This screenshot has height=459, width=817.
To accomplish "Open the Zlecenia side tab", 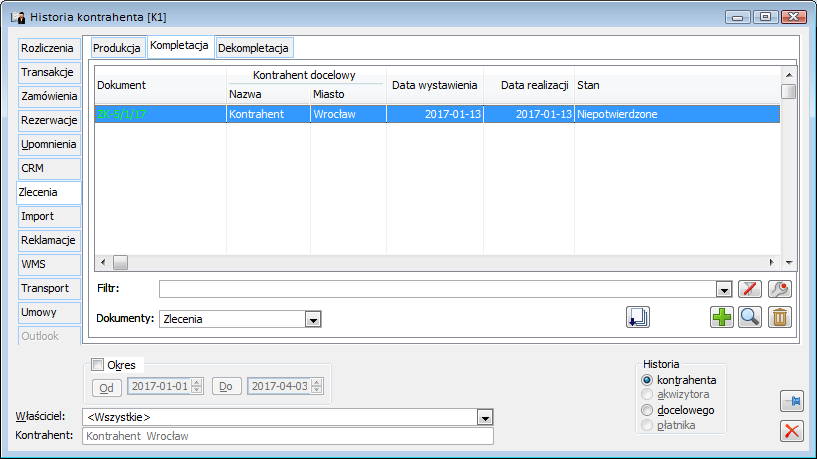I will (x=47, y=192).
